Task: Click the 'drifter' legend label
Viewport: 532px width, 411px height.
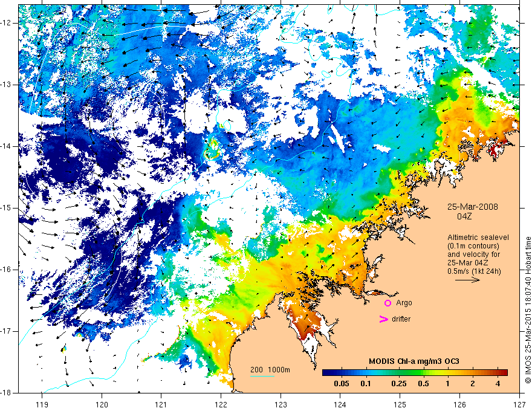Action: (x=401, y=319)
